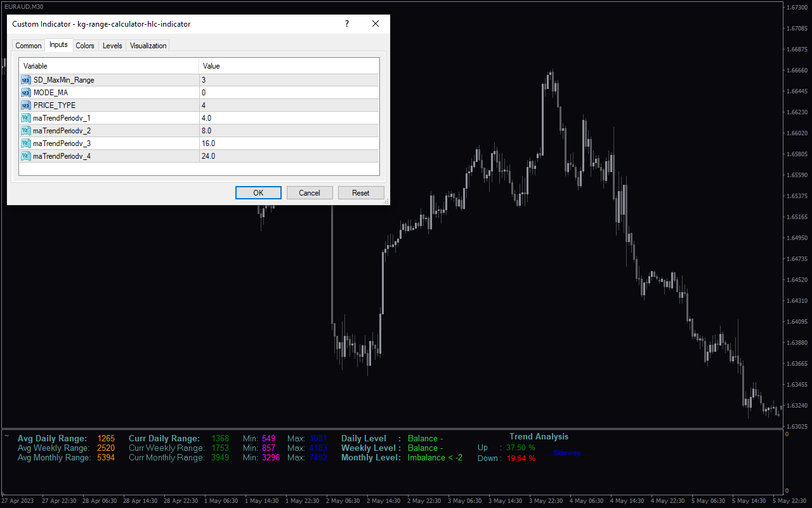Switch to the Visualization tab
812x508 pixels.
coord(148,46)
